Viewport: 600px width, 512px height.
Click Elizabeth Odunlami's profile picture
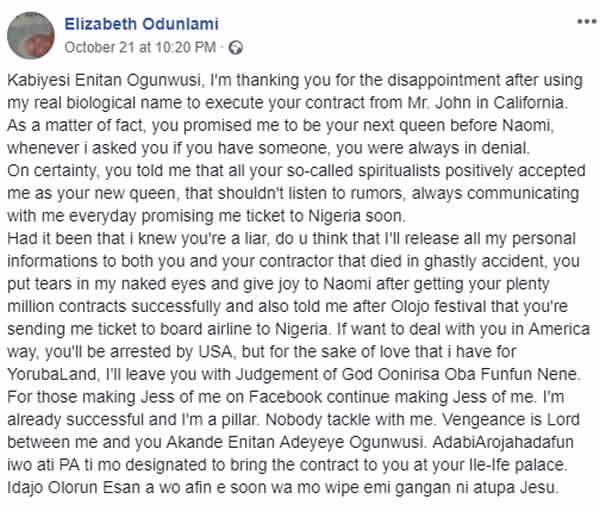click(31, 33)
